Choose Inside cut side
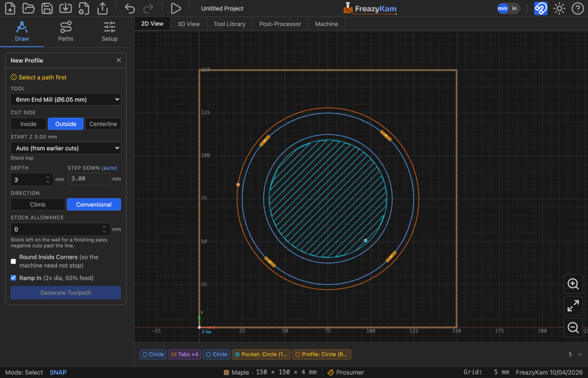Screen dimensions: 588x378 [x=28, y=124]
